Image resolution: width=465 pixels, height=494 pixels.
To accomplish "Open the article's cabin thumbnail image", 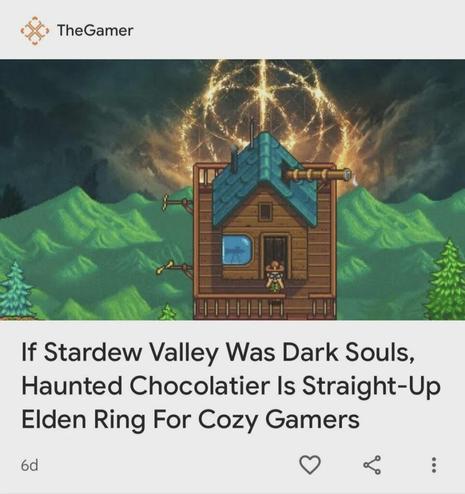I will coord(232,190).
